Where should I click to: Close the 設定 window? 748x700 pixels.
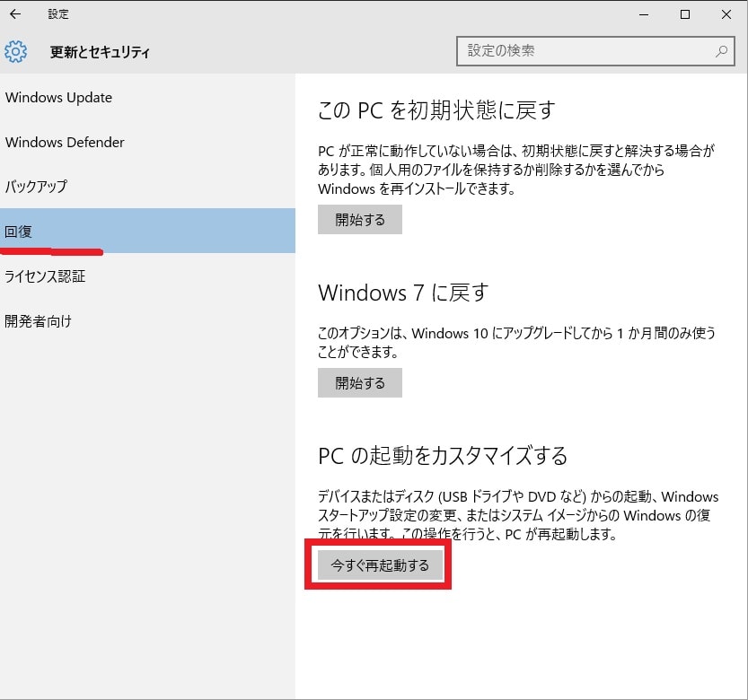tap(726, 14)
